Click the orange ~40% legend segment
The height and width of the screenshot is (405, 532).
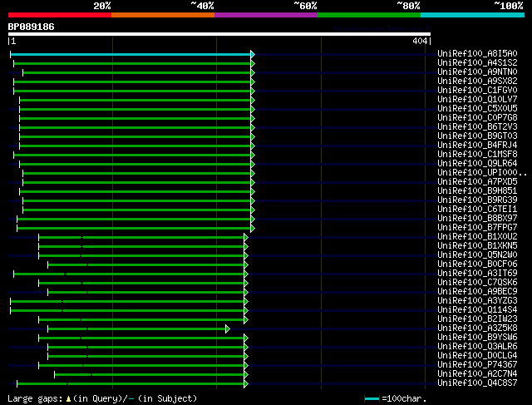click(163, 15)
